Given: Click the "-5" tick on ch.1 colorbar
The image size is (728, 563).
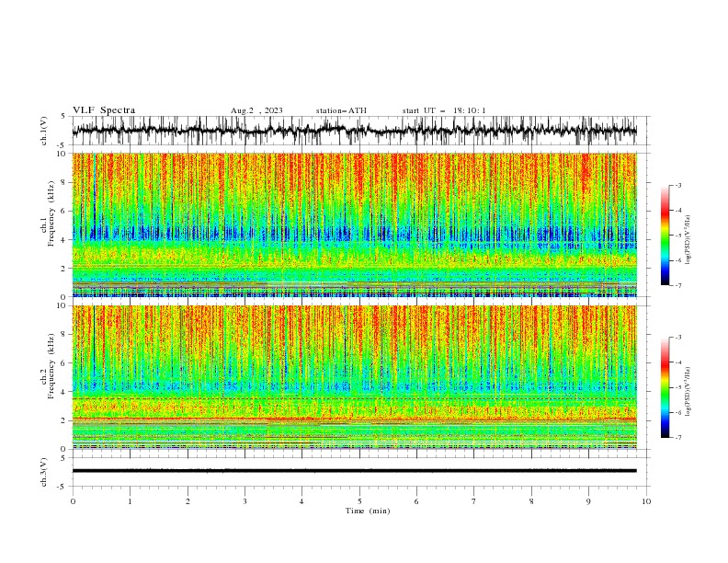Looking at the screenshot, I should coord(678,236).
